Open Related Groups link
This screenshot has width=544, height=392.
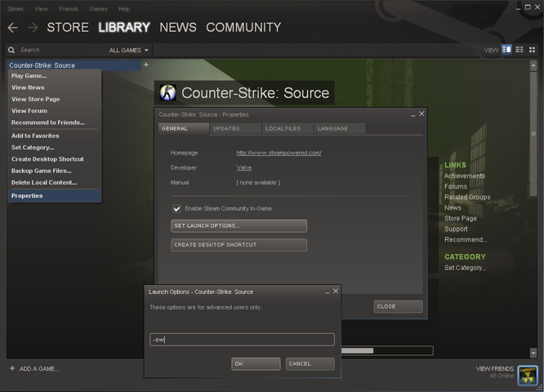(467, 197)
